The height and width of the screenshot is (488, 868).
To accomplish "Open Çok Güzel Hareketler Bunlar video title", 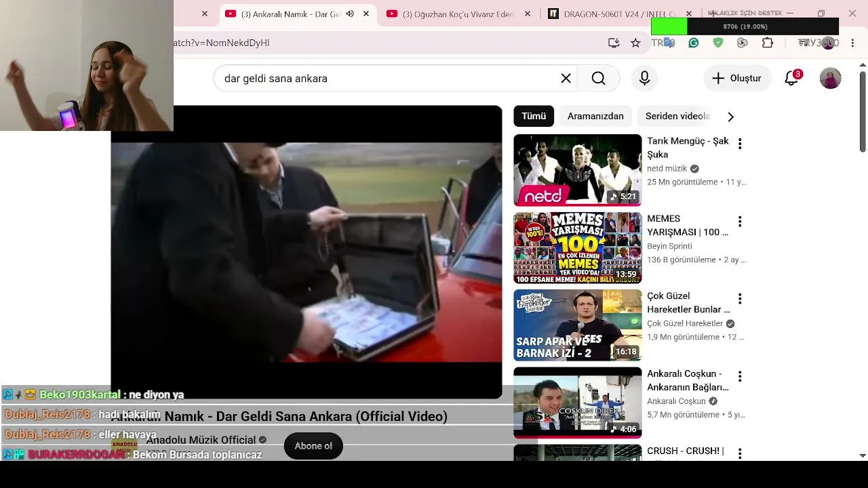I will pyautogui.click(x=688, y=303).
